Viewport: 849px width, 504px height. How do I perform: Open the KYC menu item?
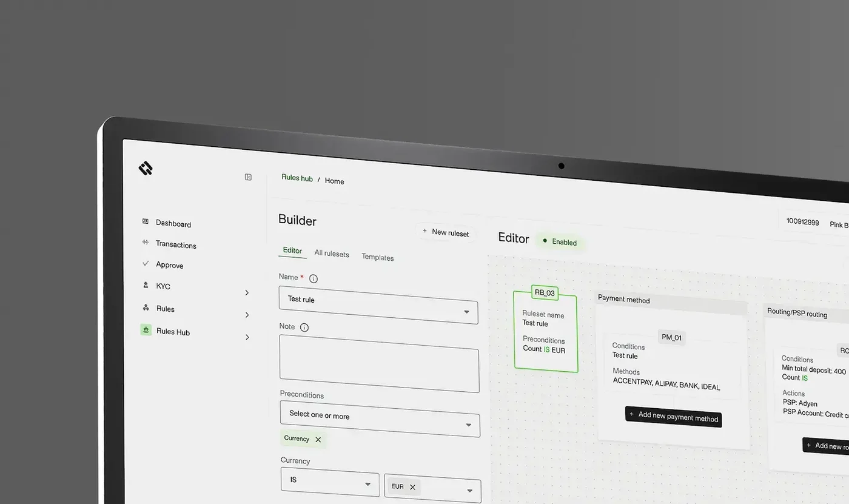pyautogui.click(x=163, y=286)
